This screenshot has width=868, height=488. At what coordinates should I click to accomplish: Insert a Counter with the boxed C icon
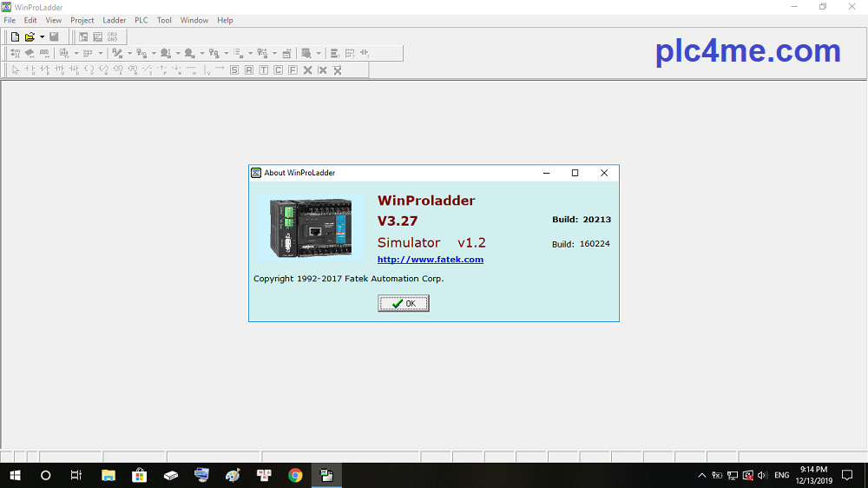(279, 69)
